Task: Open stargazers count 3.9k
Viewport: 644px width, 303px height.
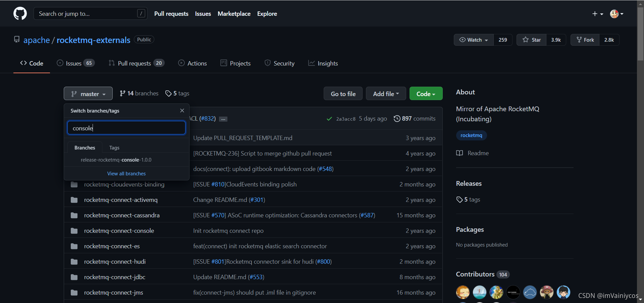Action: [x=556, y=40]
